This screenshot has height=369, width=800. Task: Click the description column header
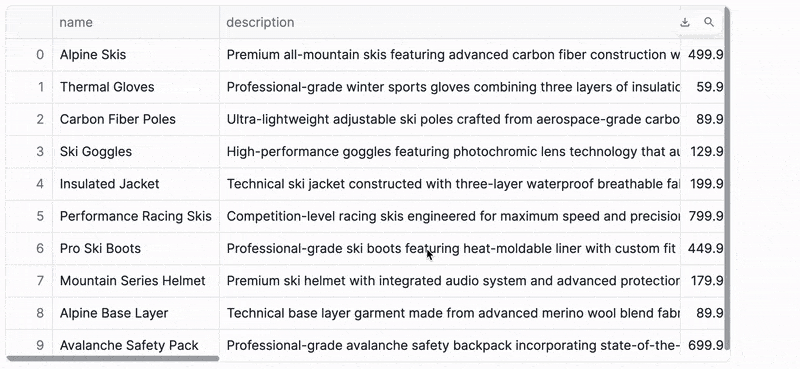click(x=449, y=22)
